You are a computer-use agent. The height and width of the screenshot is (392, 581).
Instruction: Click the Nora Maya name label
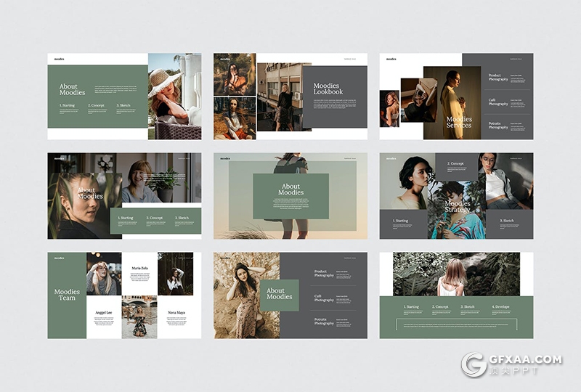(176, 313)
